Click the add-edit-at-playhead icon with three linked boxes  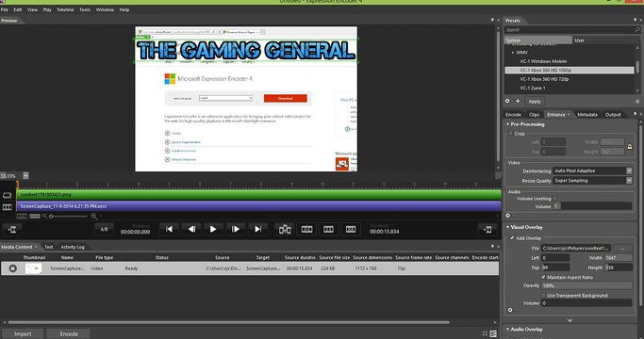click(x=285, y=229)
